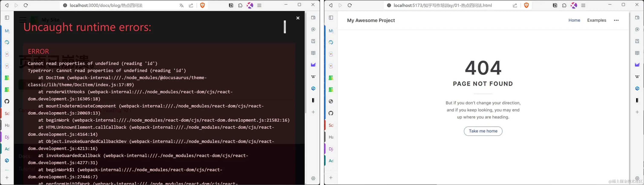Open sidebar settings gear in left window
Image resolution: width=644 pixels, height=185 pixels.
coord(313,178)
